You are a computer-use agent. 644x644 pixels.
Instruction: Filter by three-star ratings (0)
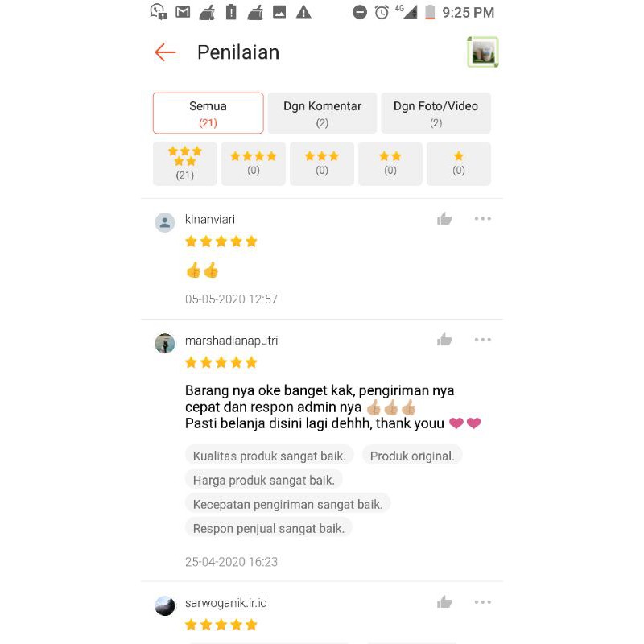coord(321,164)
